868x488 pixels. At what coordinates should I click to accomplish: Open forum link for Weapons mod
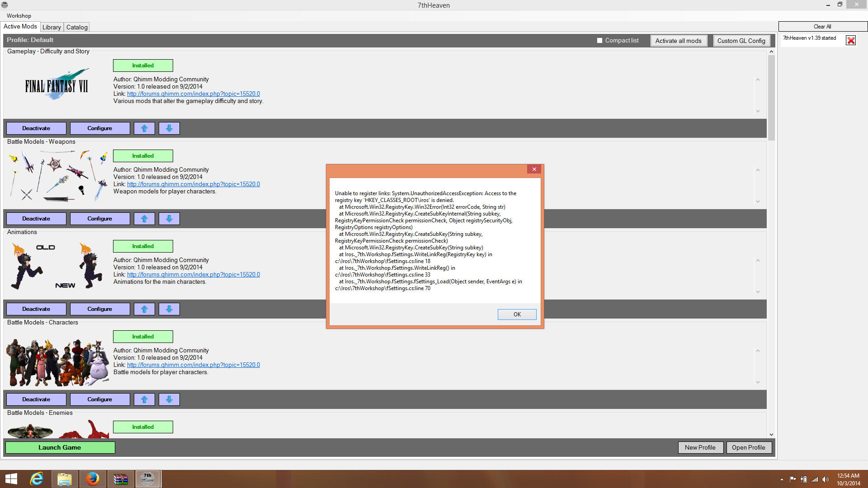[x=193, y=184]
